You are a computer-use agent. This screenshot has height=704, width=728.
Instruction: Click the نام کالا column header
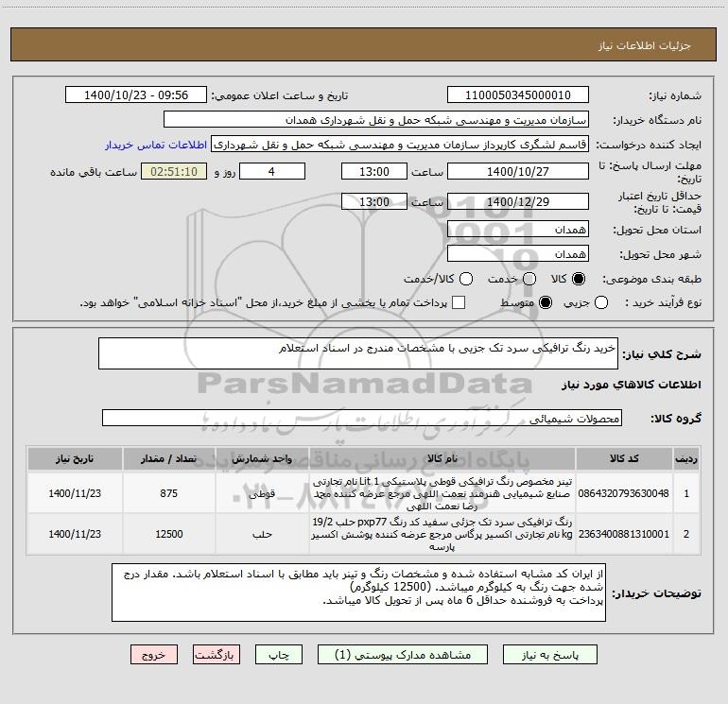(x=442, y=459)
